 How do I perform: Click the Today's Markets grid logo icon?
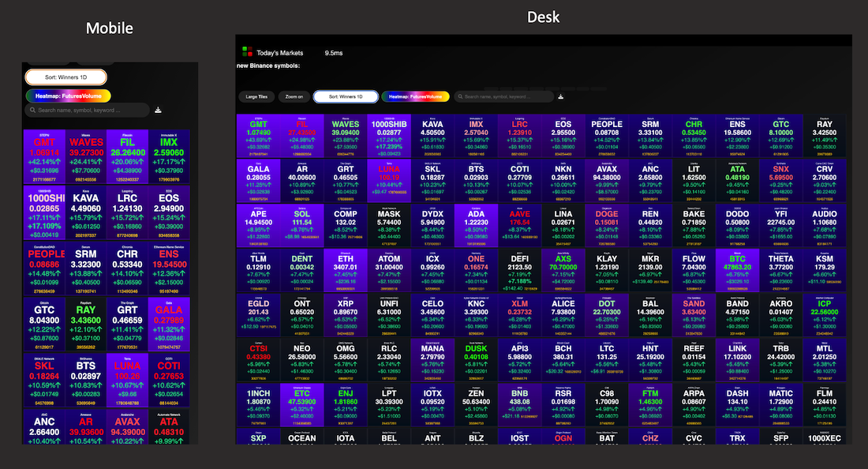click(x=247, y=53)
